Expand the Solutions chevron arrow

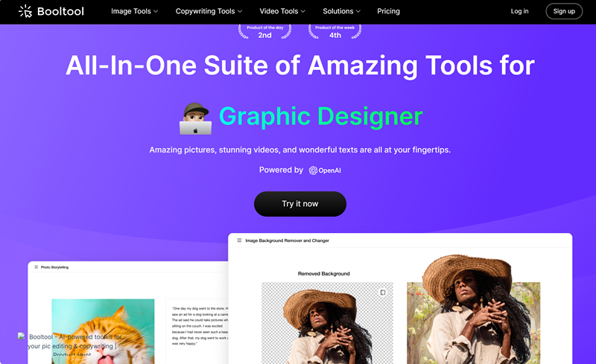pyautogui.click(x=358, y=11)
